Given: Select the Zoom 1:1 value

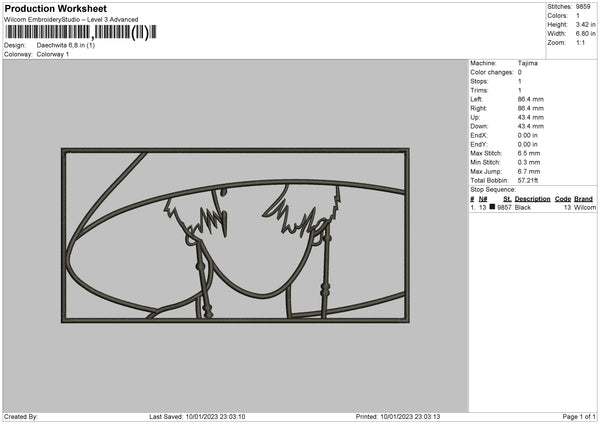Looking at the screenshot, I should 580,42.
